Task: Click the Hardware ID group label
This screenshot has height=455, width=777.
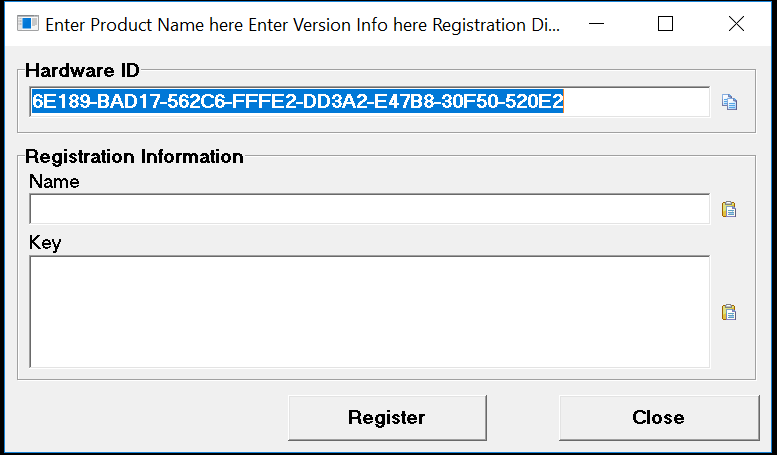Action: [82, 70]
